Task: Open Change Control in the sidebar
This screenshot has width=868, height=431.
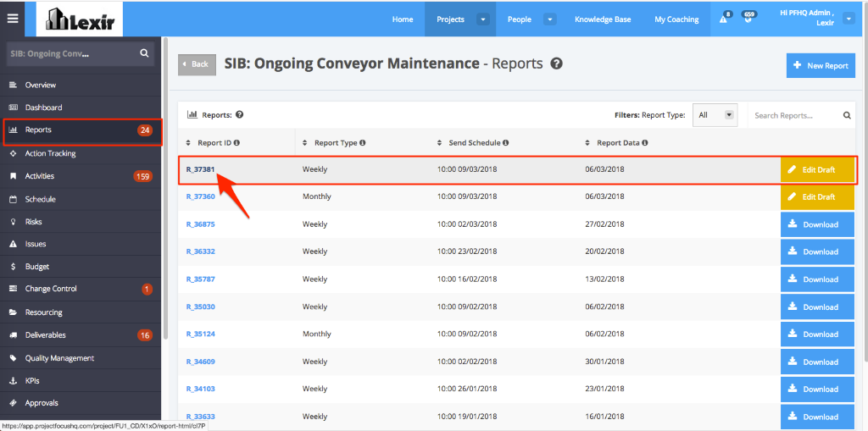Action: (81, 289)
